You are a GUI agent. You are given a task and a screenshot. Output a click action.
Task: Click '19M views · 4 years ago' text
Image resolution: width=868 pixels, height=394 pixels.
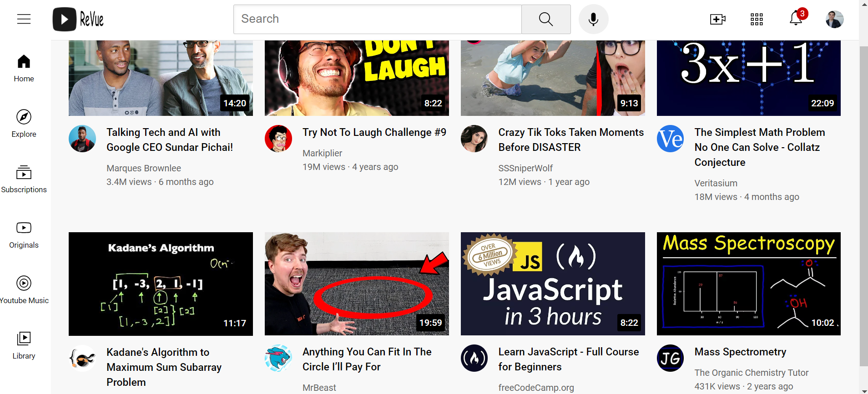click(x=350, y=167)
